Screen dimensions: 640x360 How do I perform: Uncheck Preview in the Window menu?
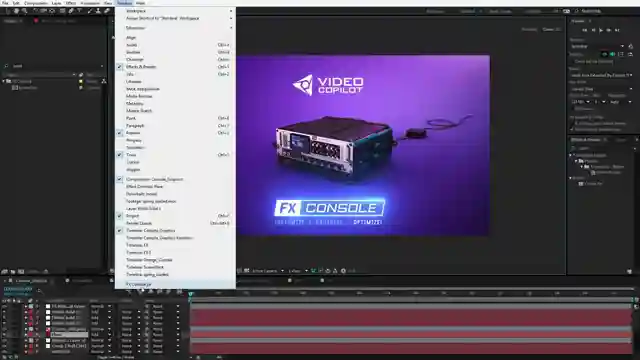(x=175, y=133)
